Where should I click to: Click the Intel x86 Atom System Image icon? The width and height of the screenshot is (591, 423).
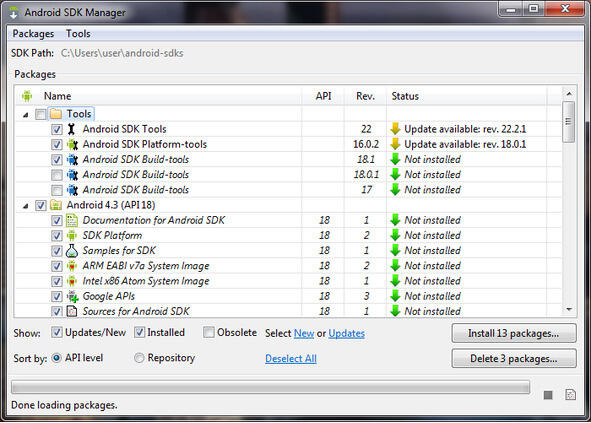[x=72, y=281]
